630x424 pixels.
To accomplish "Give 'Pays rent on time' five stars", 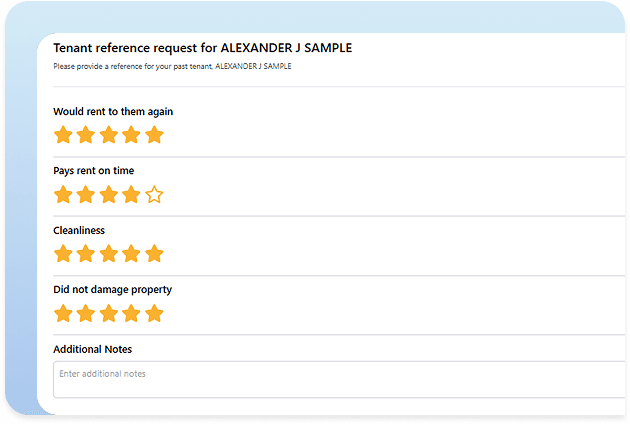I will click(x=154, y=195).
